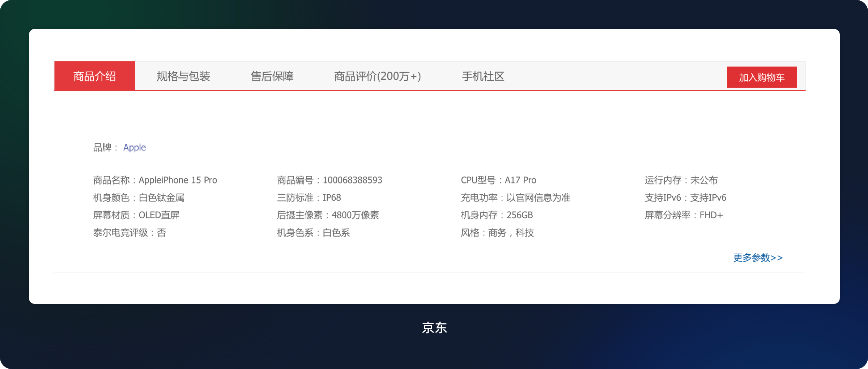Screen dimensions: 868x369
Task: Select the 商品编号 100068388593 value
Action: pyautogui.click(x=329, y=180)
